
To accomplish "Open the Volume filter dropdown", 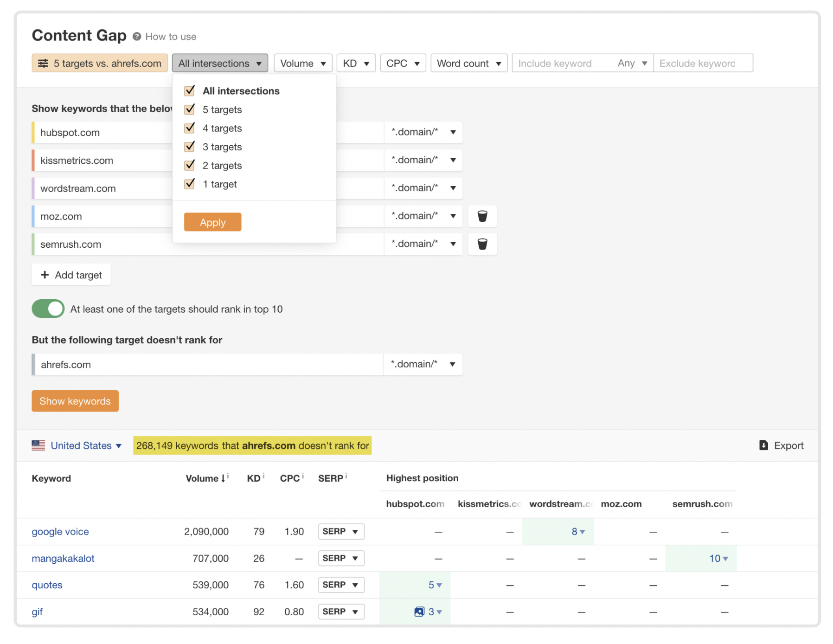I will click(303, 64).
